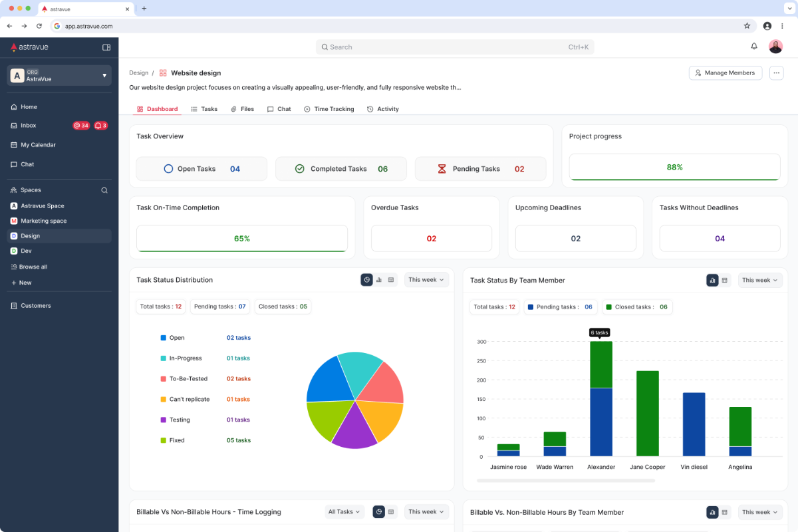Screen dimensions: 798x532
Task: Click Browse all spaces link
Action: (x=33, y=267)
